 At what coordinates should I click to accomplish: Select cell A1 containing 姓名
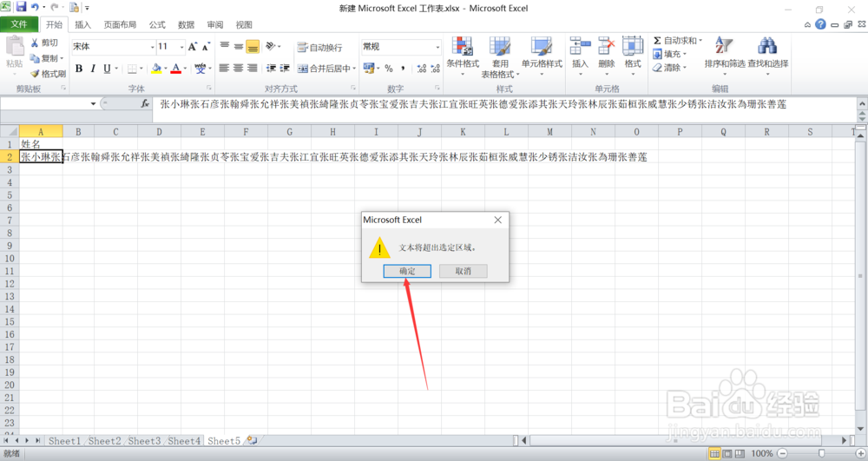pos(41,144)
